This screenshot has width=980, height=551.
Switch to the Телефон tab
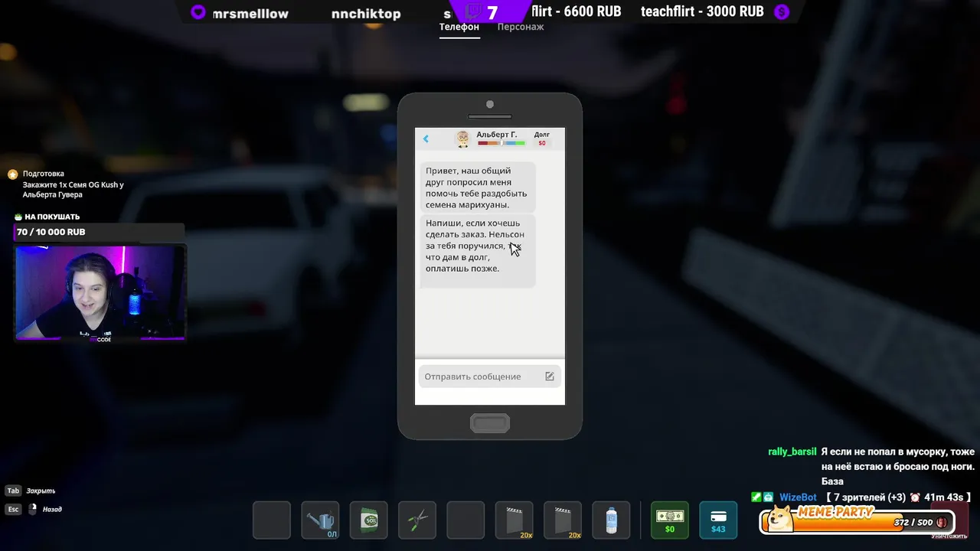tap(459, 27)
